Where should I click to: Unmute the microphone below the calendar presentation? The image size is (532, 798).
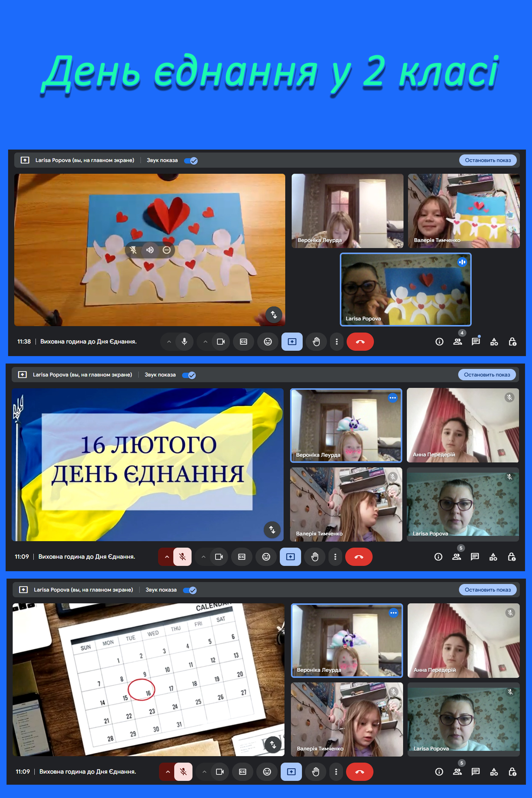tap(183, 772)
